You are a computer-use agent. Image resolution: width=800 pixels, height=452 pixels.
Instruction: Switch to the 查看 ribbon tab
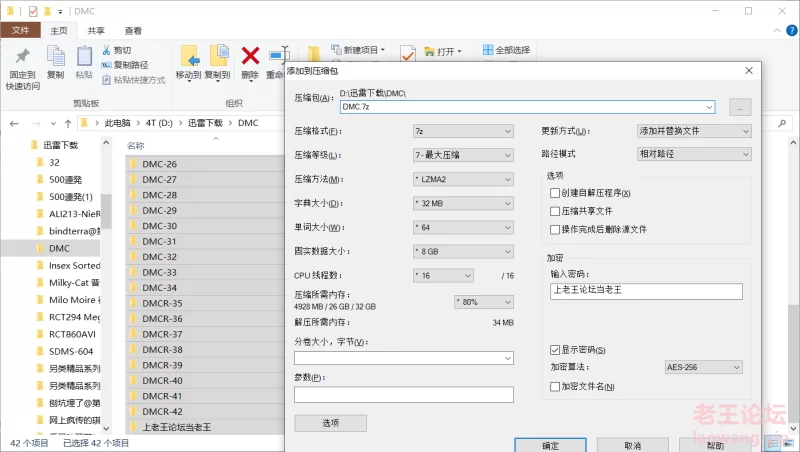point(133,31)
